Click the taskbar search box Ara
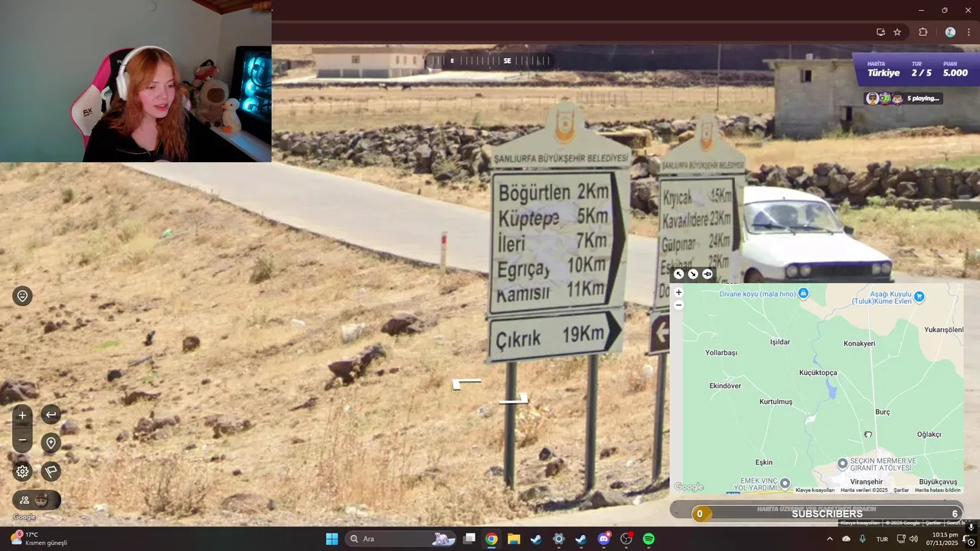 click(x=402, y=539)
